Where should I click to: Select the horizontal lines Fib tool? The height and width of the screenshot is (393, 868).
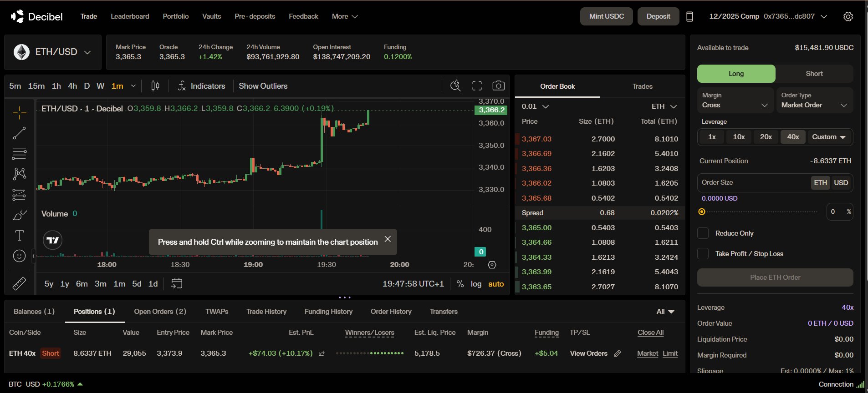tap(19, 154)
